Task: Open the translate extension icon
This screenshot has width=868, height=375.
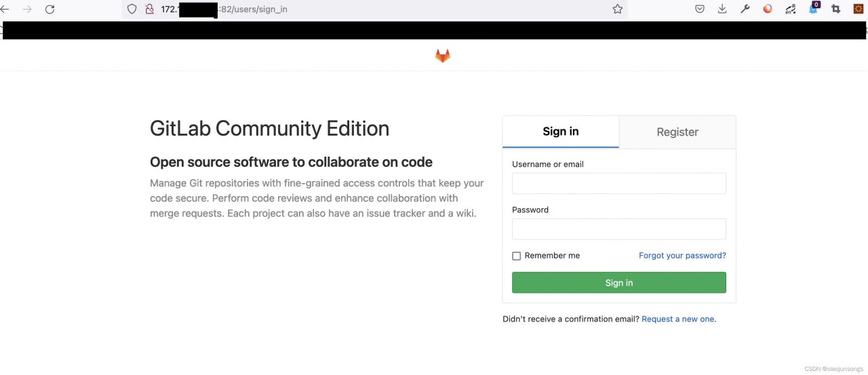Action: point(791,9)
